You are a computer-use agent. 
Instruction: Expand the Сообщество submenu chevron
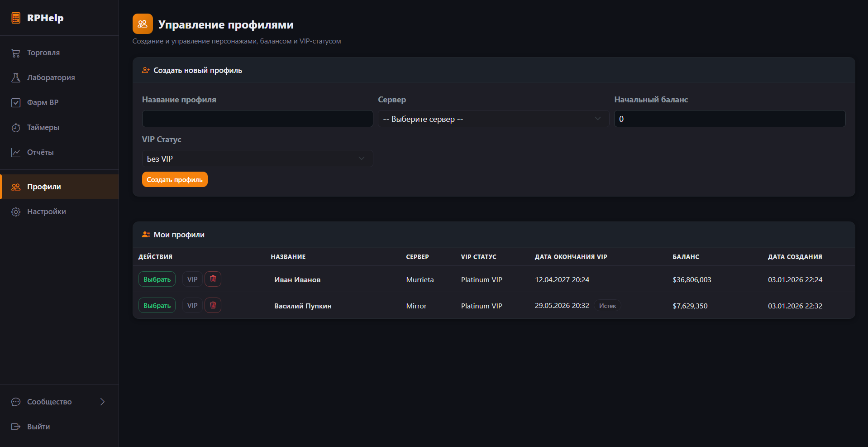click(x=102, y=402)
